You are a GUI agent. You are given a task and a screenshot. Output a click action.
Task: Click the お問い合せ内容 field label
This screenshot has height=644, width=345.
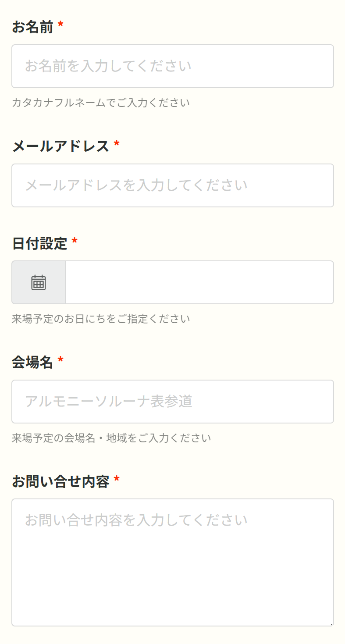(x=60, y=481)
